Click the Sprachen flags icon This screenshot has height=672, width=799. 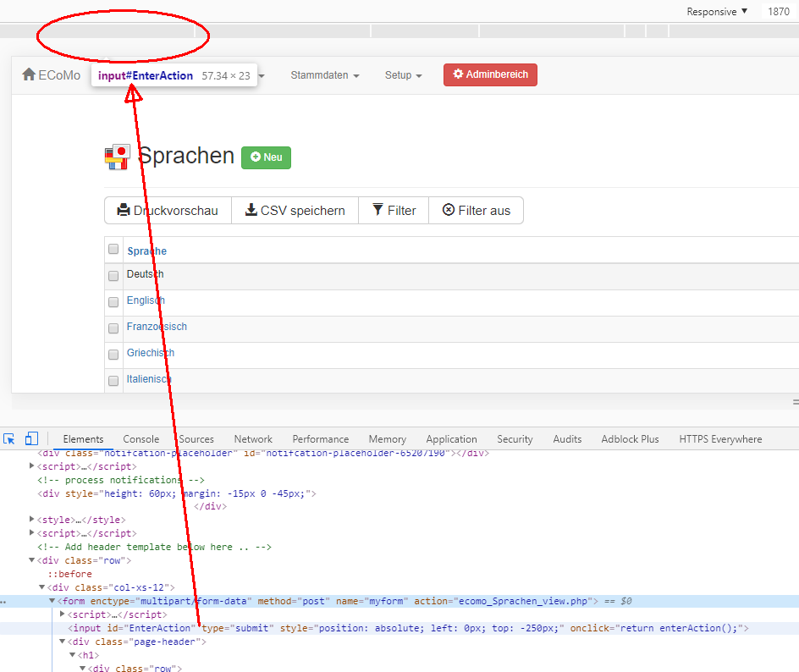117,157
